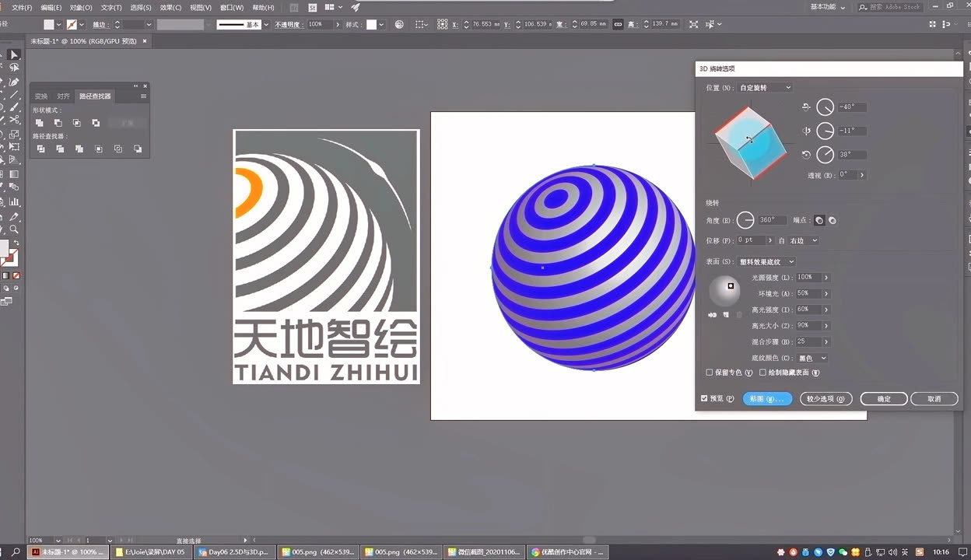The width and height of the screenshot is (971, 560).
Task: Enable the 保留专色 checkbox
Action: (x=709, y=373)
